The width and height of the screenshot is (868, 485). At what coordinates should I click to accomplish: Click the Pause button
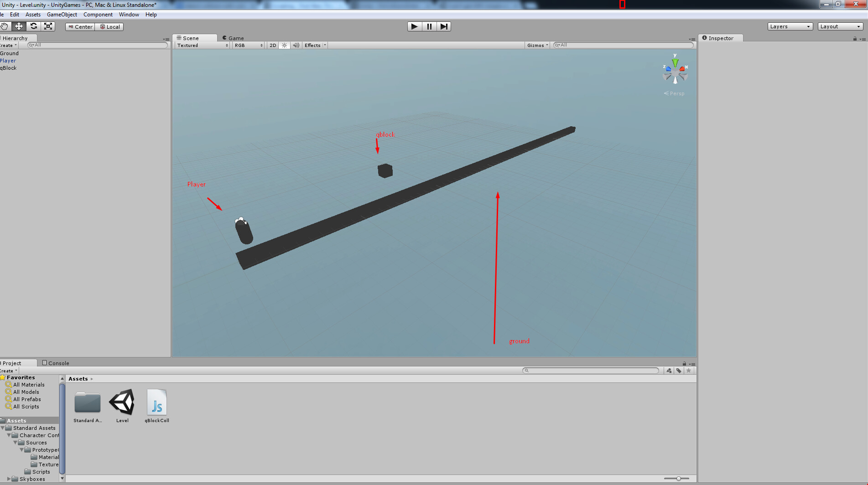(429, 26)
